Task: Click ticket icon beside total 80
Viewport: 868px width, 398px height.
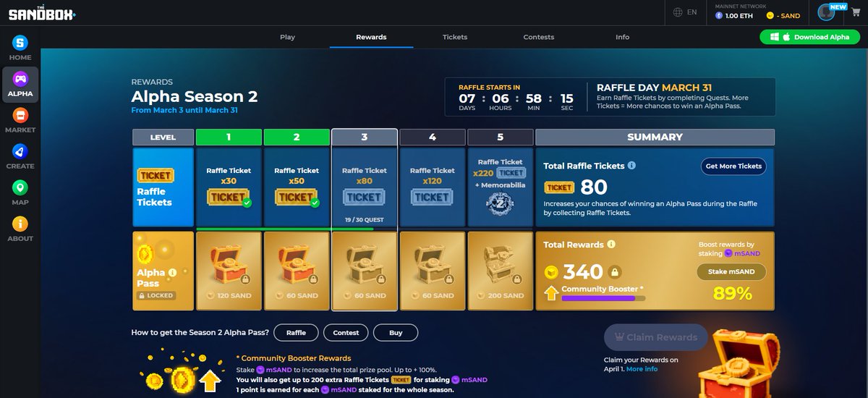Action: click(x=559, y=187)
